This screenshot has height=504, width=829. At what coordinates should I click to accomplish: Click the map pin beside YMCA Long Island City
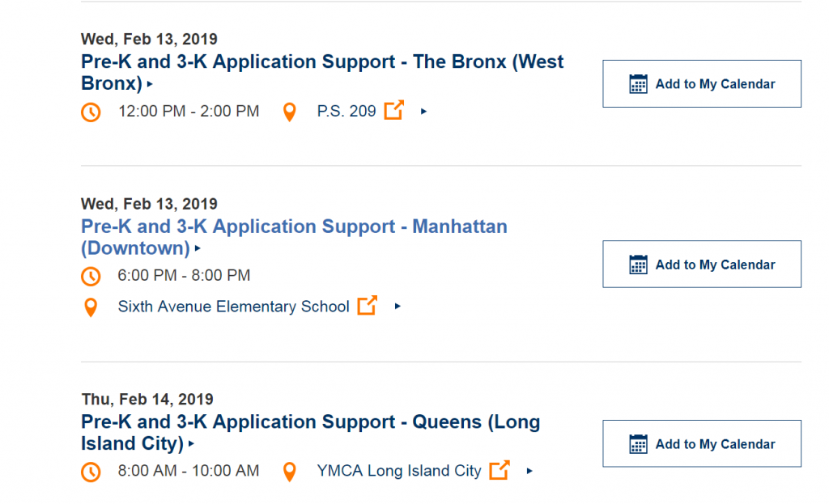(289, 472)
